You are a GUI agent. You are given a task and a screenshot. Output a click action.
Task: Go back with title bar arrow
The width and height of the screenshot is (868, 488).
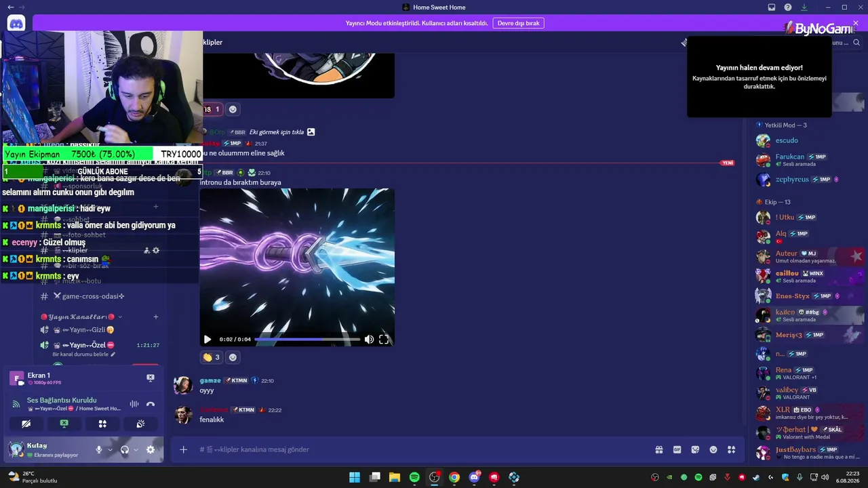coord(10,7)
